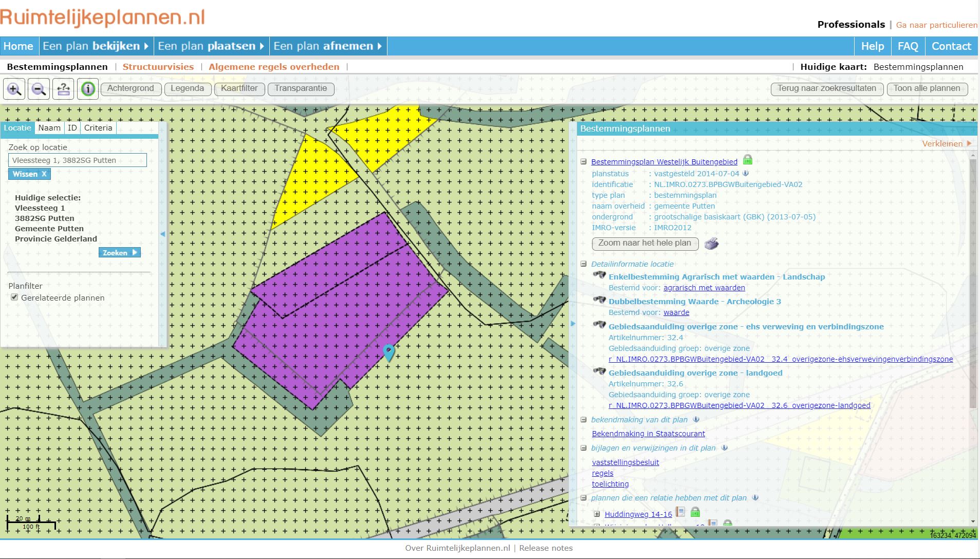Collapse the search panel with the blue arrow
The image size is (980, 559).
pyautogui.click(x=163, y=233)
